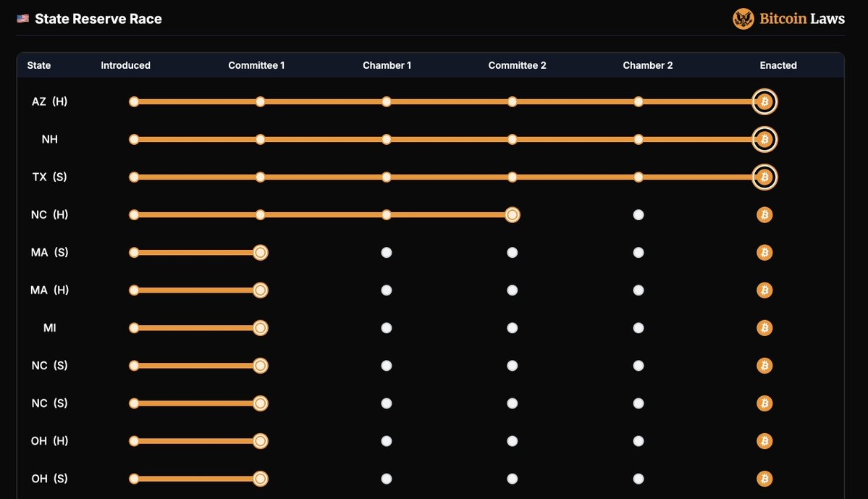Click the State Reserve Race title
The height and width of the screenshot is (499, 868).
[x=98, y=19]
